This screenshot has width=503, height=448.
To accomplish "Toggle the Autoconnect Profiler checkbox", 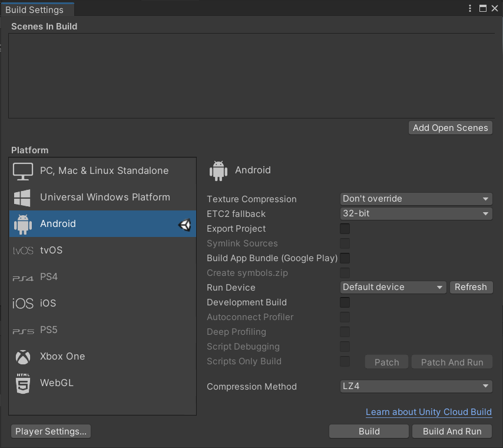I will [345, 317].
